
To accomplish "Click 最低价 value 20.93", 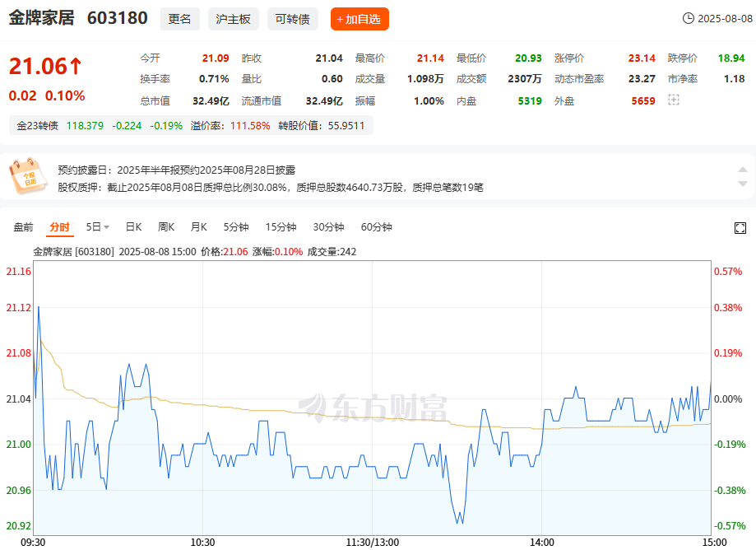I will coord(528,58).
